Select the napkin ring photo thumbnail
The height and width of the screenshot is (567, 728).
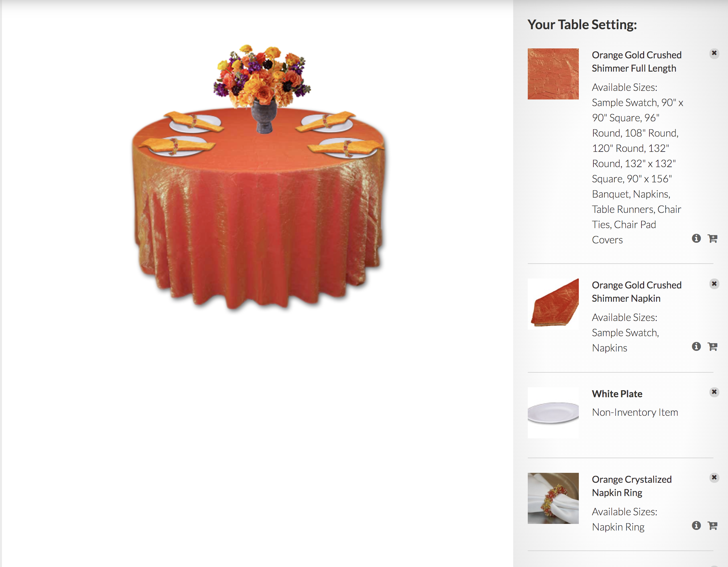553,498
